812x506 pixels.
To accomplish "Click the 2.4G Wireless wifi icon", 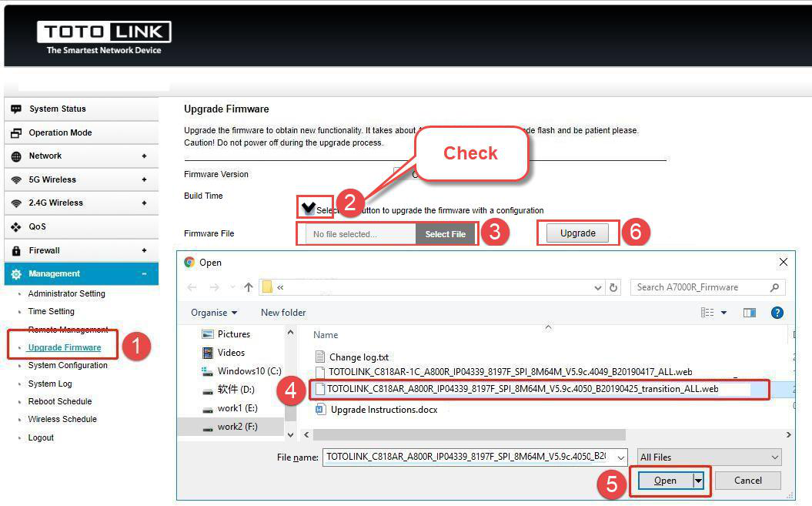I will coord(16,203).
